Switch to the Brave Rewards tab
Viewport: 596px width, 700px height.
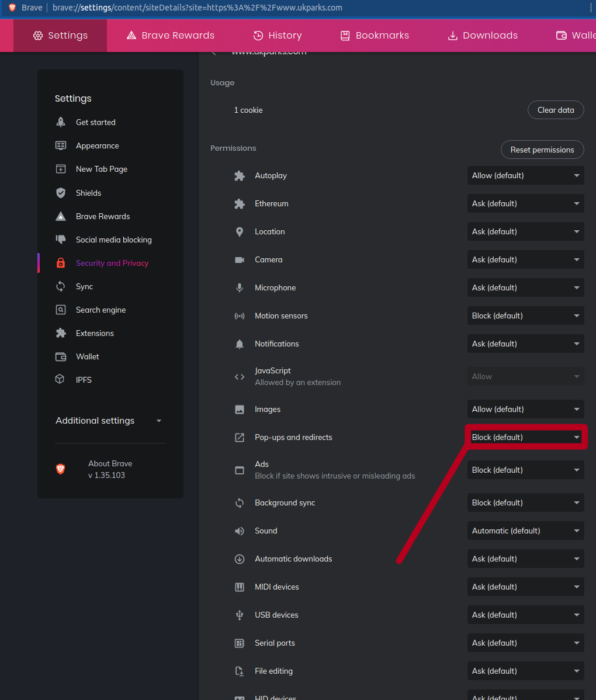pyautogui.click(x=171, y=36)
